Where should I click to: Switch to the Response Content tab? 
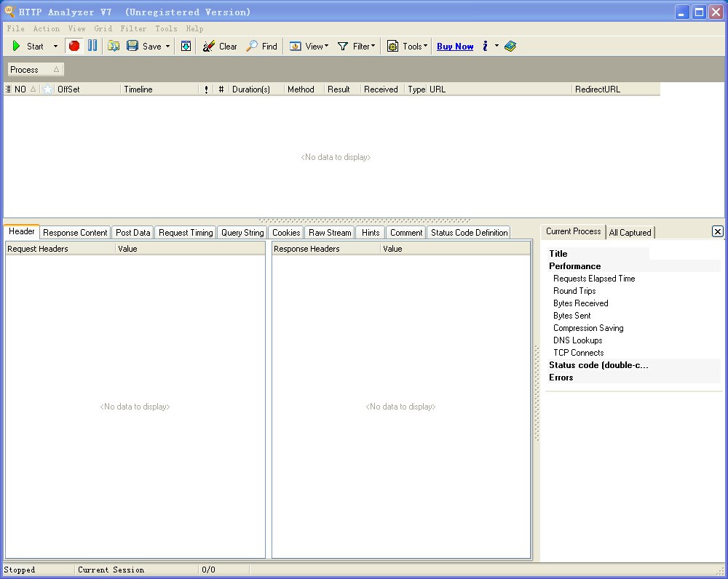(75, 233)
